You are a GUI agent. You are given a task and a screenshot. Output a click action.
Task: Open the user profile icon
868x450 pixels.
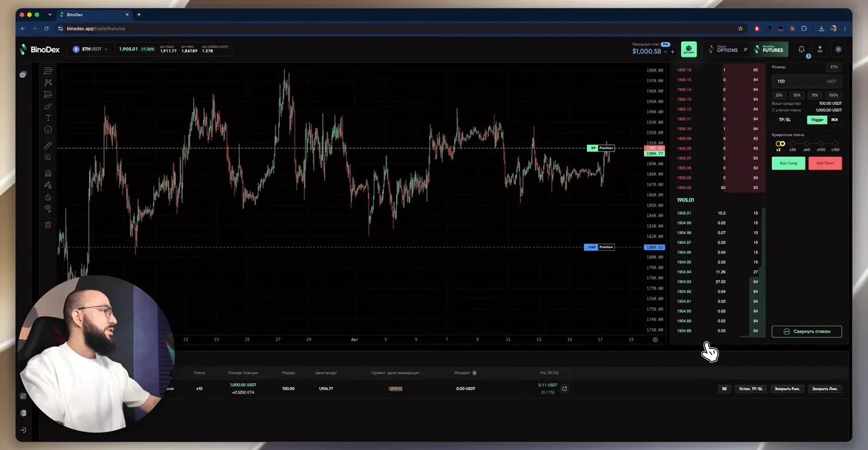(820, 49)
